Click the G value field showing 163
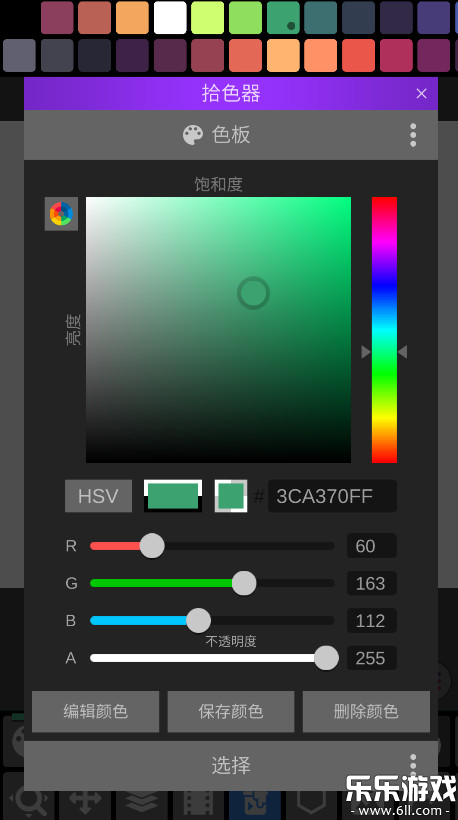The width and height of the screenshot is (458, 820). coord(372,583)
